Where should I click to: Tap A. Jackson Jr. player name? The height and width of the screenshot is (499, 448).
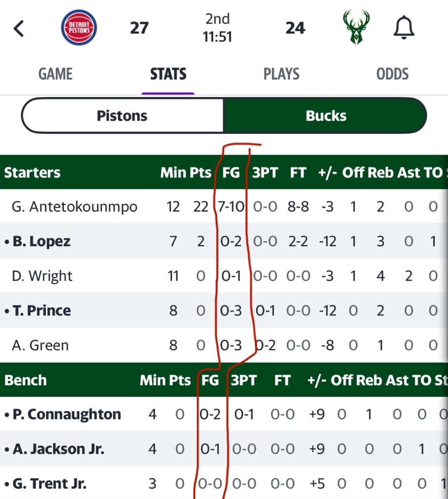coord(58,449)
